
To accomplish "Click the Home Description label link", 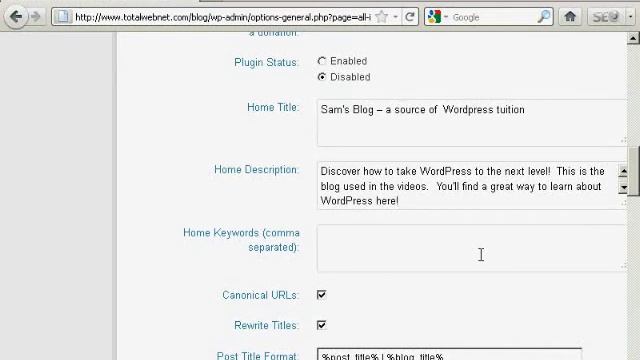I will pyautogui.click(x=257, y=170).
